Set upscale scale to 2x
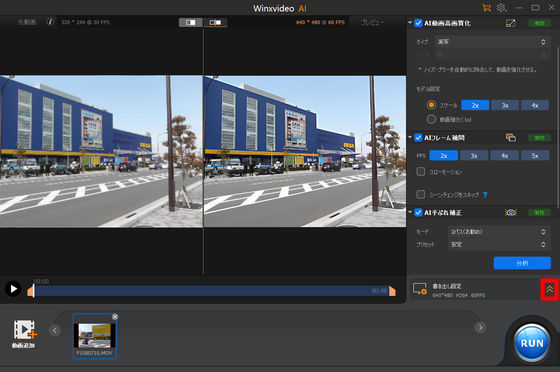 click(x=475, y=105)
